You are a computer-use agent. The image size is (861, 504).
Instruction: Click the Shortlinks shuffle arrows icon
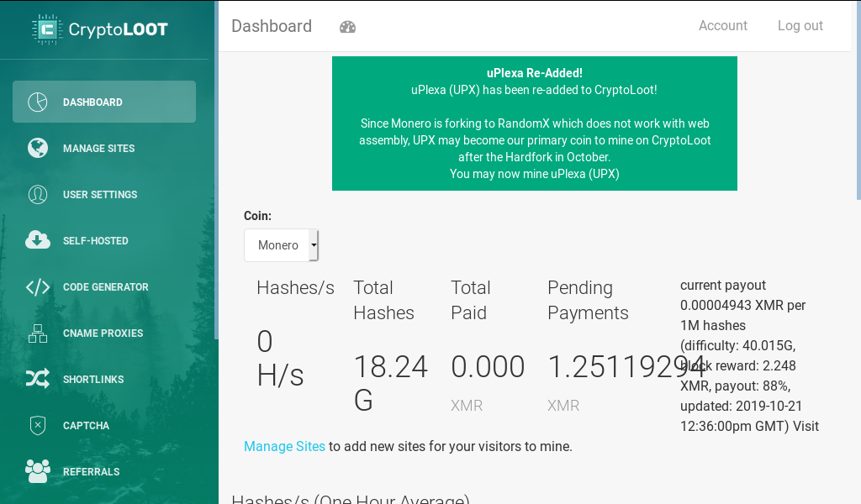[x=37, y=379]
